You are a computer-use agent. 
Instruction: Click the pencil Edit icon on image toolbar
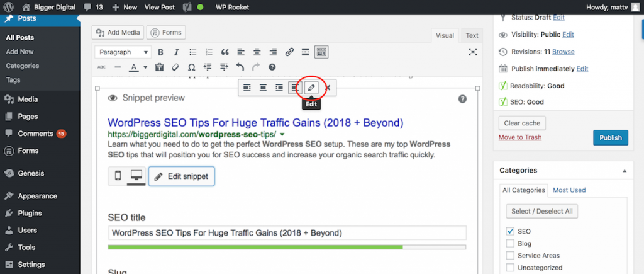(x=311, y=88)
